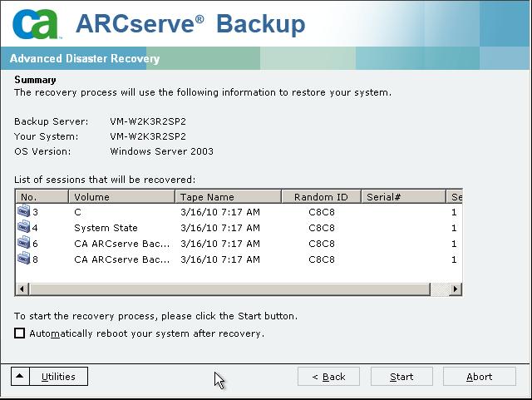
Task: Click Random ID C8C8 in row 8
Action: [x=322, y=259]
